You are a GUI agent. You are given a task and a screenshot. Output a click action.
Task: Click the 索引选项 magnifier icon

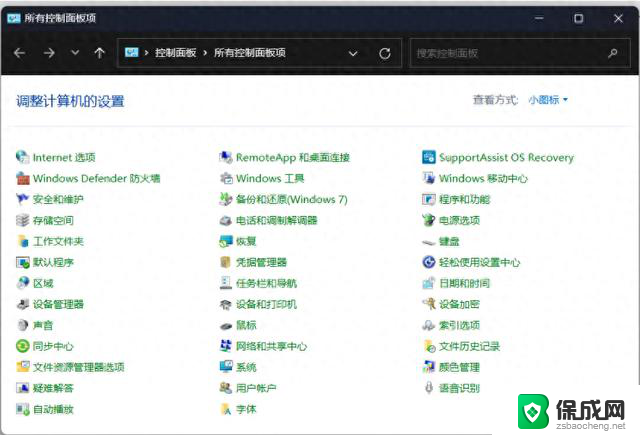pyautogui.click(x=429, y=325)
